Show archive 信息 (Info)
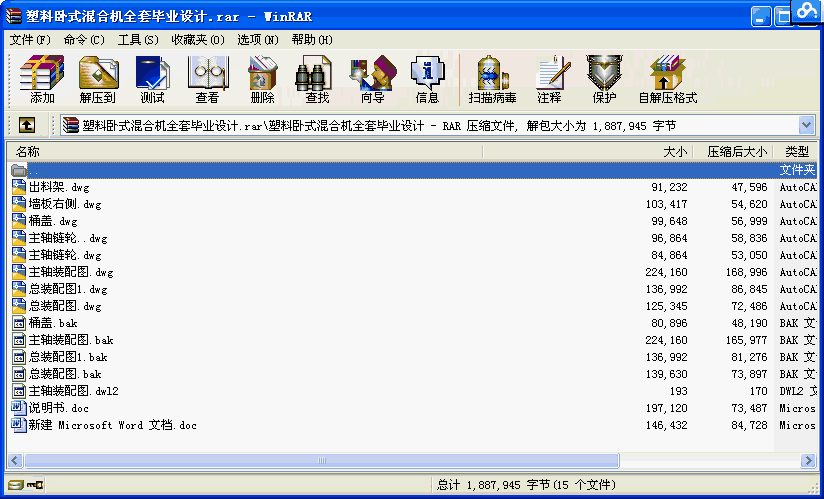 [427, 79]
